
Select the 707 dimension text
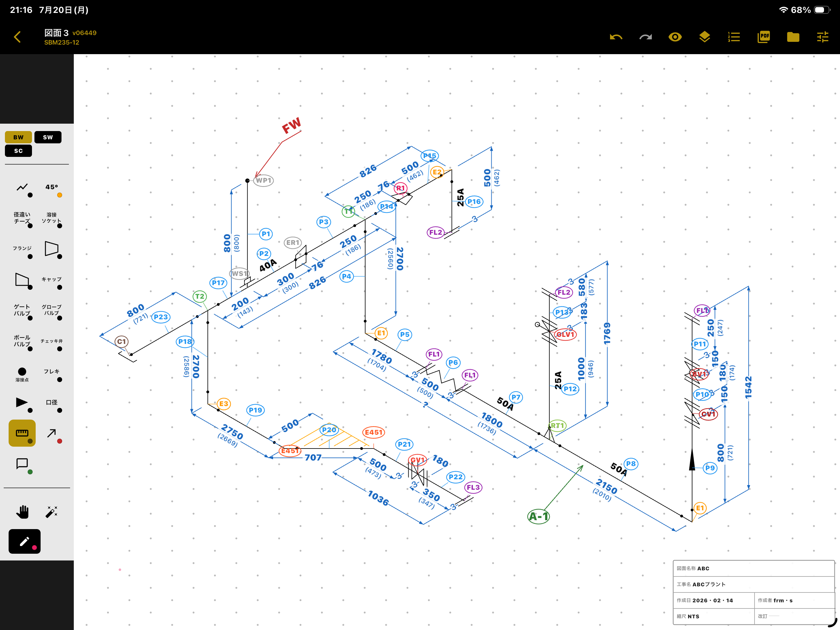pyautogui.click(x=313, y=457)
